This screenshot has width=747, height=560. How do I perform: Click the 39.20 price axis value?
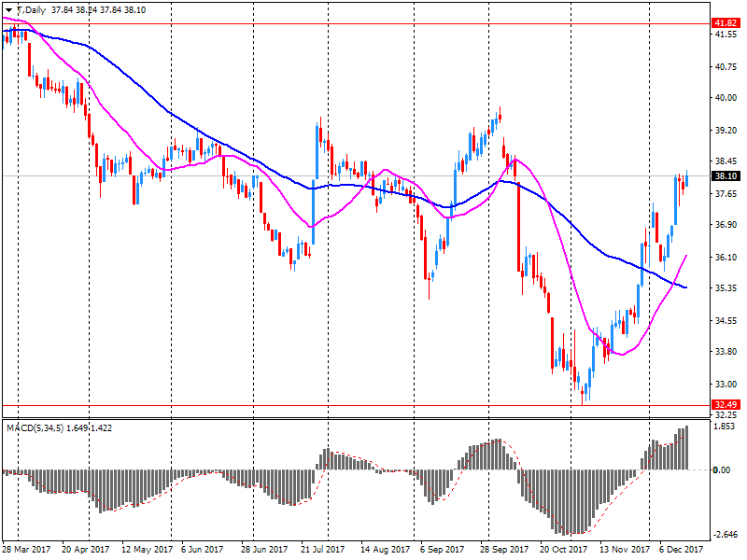[x=726, y=130]
